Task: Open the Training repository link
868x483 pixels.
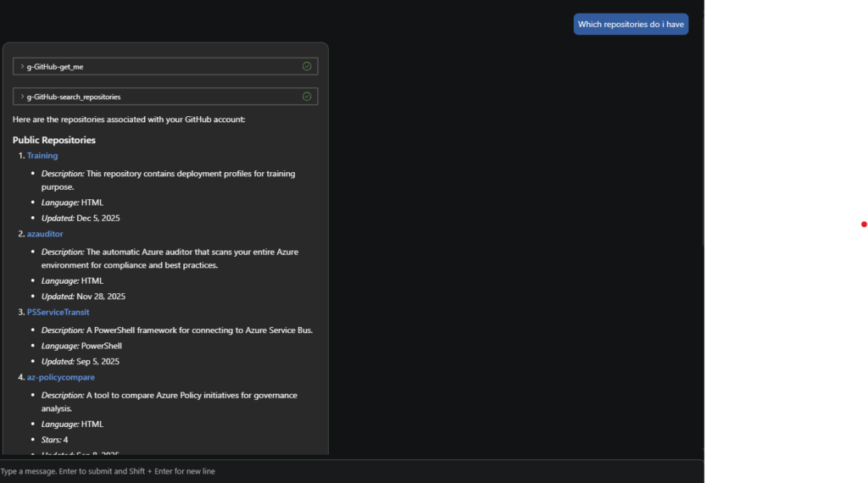Action: tap(42, 156)
